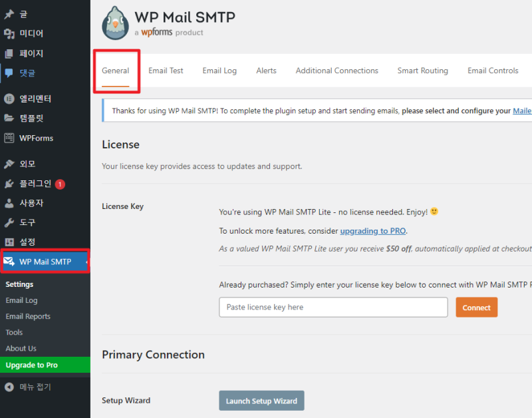Open the 미디어 media icon
This screenshot has height=418, width=532.
pyautogui.click(x=9, y=33)
